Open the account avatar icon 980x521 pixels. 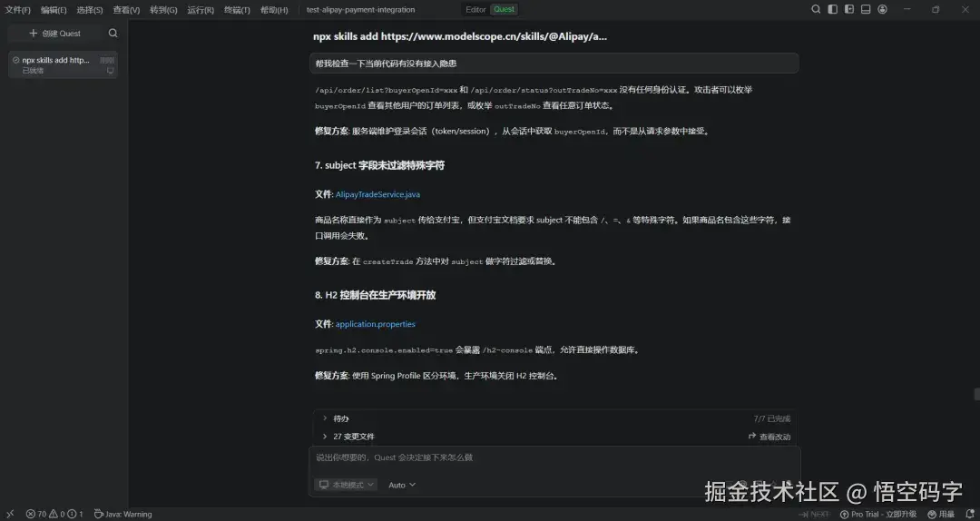point(883,9)
